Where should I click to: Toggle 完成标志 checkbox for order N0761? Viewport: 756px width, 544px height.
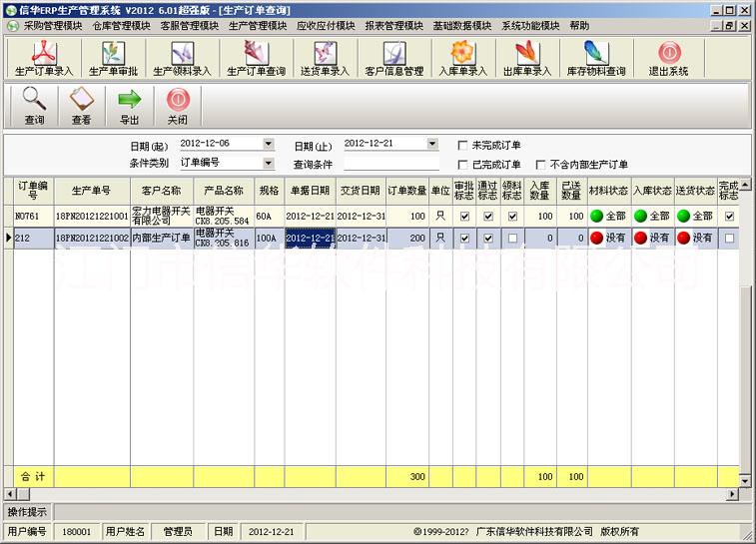(729, 217)
